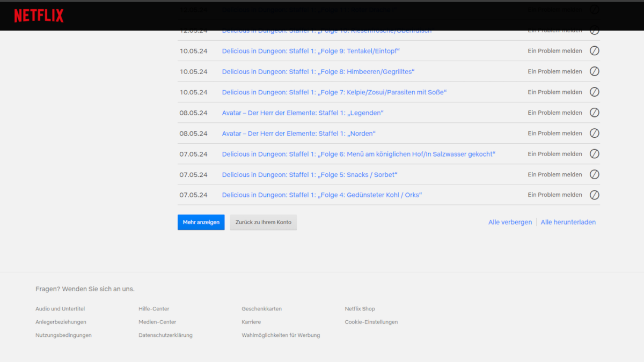This screenshot has height=362, width=644.
Task: Hide Folge 4 Gedünsteter Kohl / Orks icon
Action: point(594,195)
